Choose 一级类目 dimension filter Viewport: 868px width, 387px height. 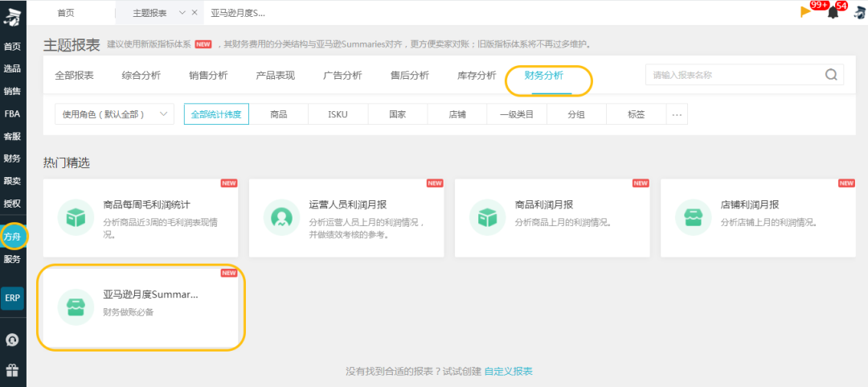coord(517,115)
